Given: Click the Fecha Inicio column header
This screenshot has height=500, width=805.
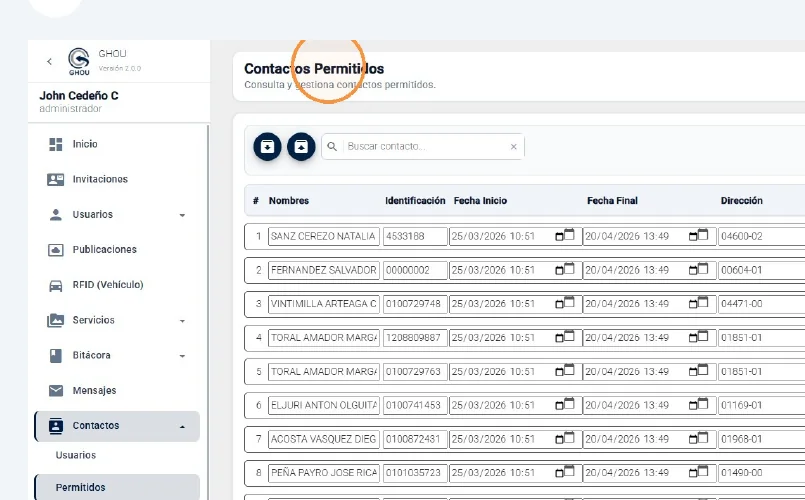Looking at the screenshot, I should 480,201.
